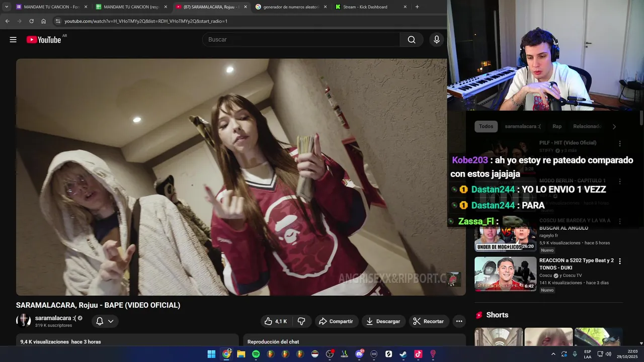Select the Rap filter chip
The image size is (644, 362).
[x=557, y=127]
